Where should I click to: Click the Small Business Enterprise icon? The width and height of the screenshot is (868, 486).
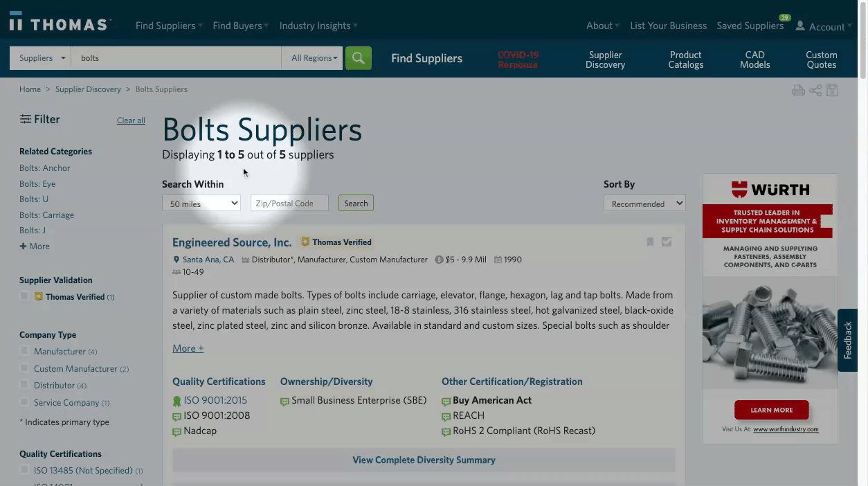click(x=284, y=402)
